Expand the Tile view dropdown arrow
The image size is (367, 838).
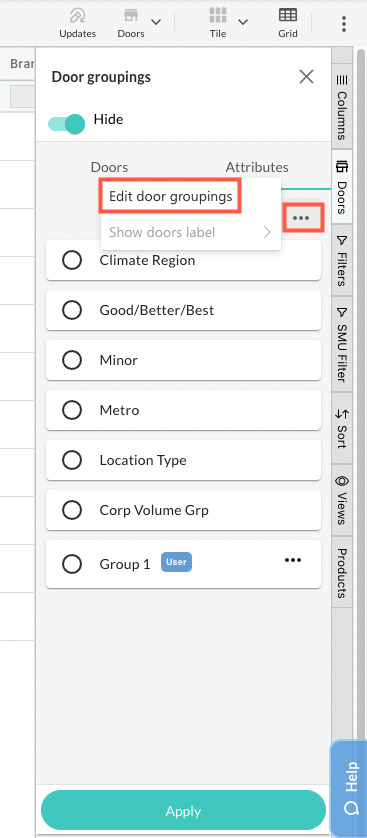click(243, 22)
